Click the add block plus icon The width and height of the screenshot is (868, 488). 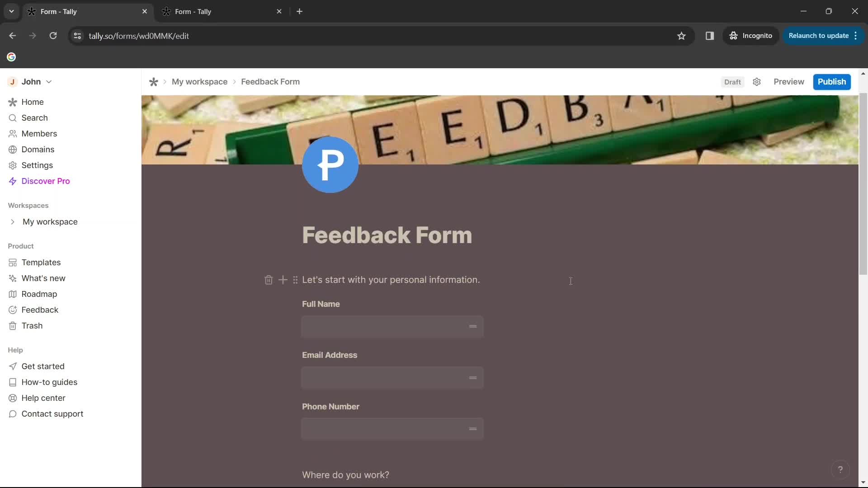tap(283, 280)
